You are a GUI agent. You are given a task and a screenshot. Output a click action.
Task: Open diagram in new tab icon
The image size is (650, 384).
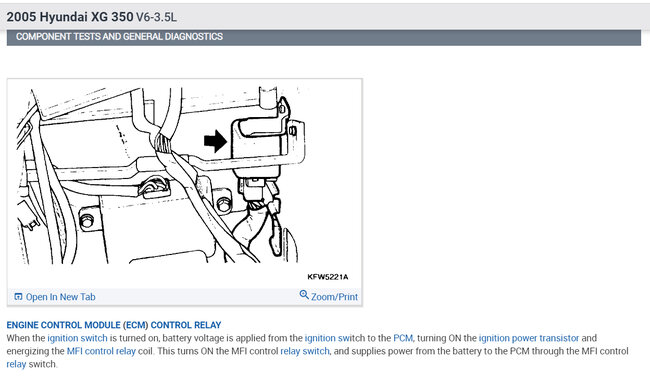click(x=18, y=297)
